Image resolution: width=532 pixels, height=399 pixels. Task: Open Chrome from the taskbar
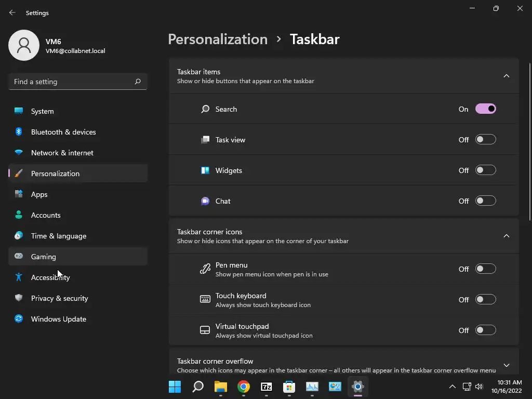243,387
